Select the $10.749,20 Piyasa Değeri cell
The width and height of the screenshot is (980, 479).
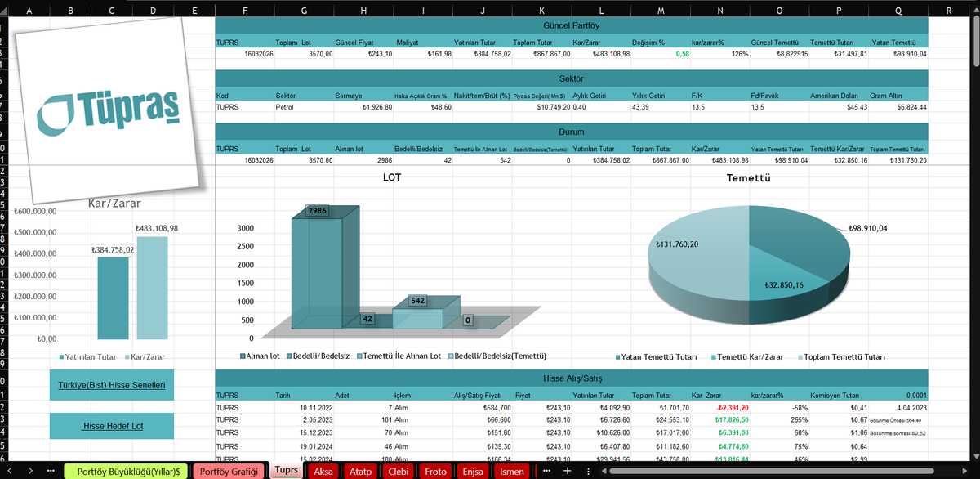(541, 107)
